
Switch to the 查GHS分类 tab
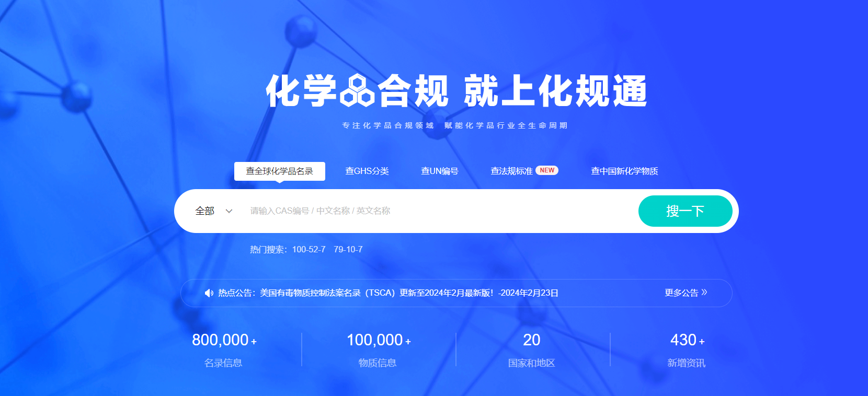367,171
